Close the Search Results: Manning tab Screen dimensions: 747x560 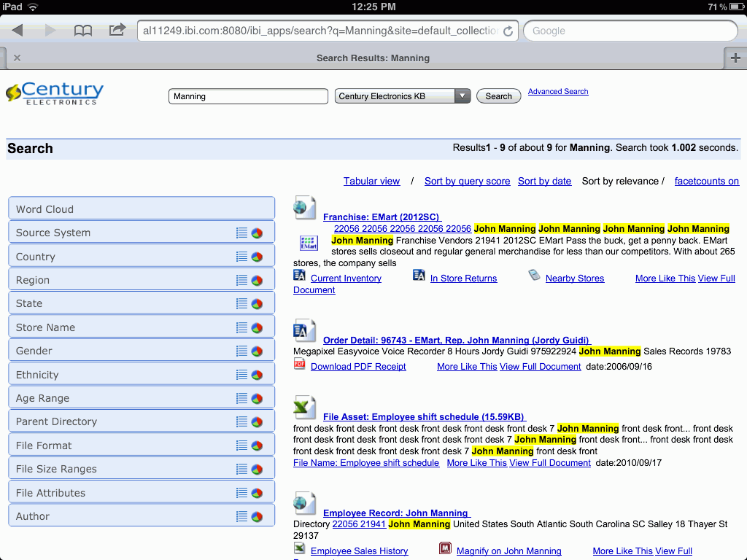(x=18, y=58)
